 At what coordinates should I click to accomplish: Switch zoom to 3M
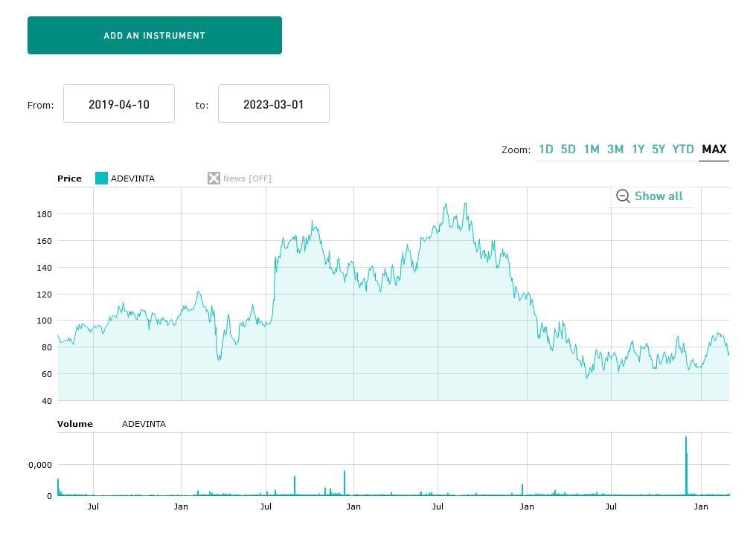click(x=615, y=149)
